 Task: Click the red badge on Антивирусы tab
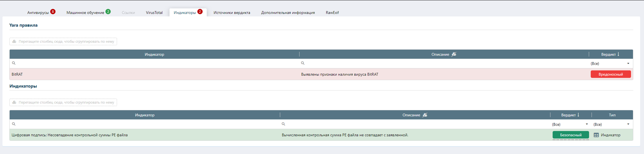coord(53,12)
